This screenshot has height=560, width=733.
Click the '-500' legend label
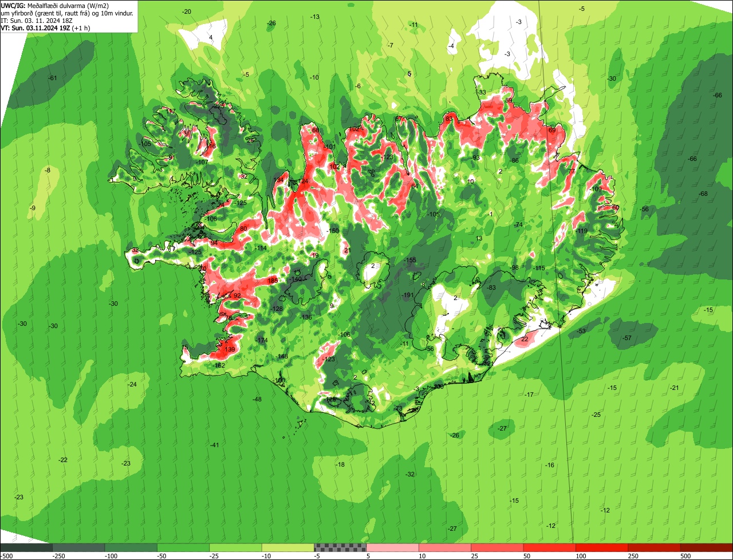(6, 557)
